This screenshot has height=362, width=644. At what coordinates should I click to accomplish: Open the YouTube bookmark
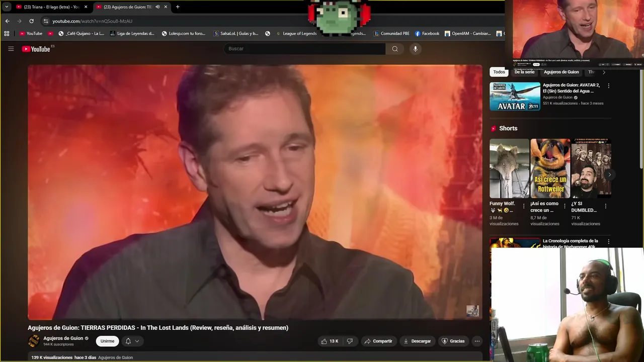[x=31, y=34]
